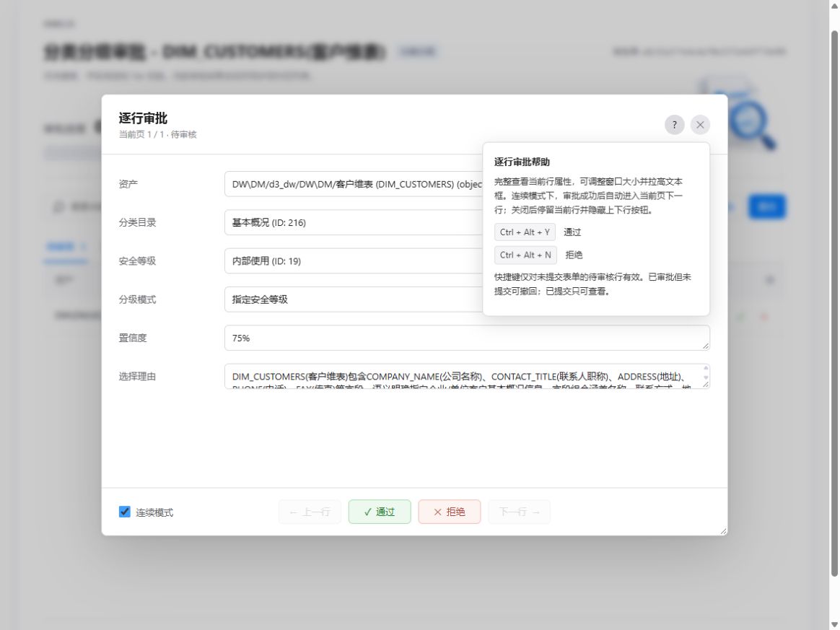The height and width of the screenshot is (630, 840).
Task: Click the 拒绝 reject button
Action: [450, 512]
